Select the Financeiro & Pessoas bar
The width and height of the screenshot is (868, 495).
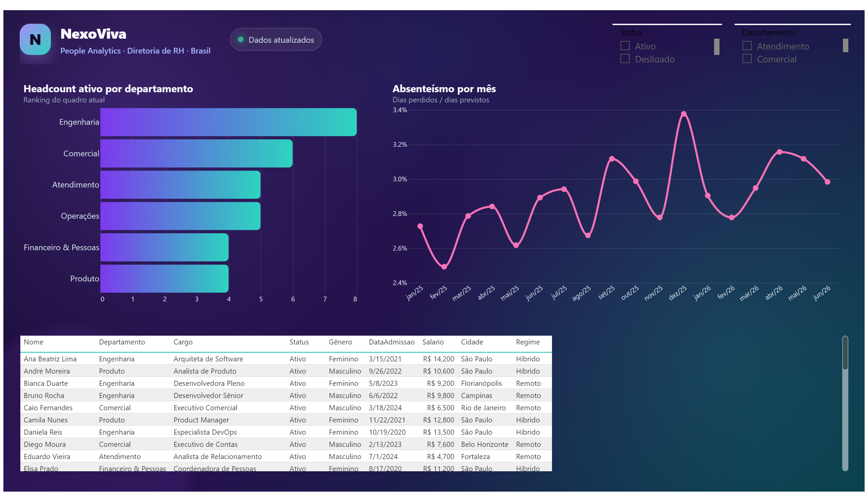coord(164,247)
